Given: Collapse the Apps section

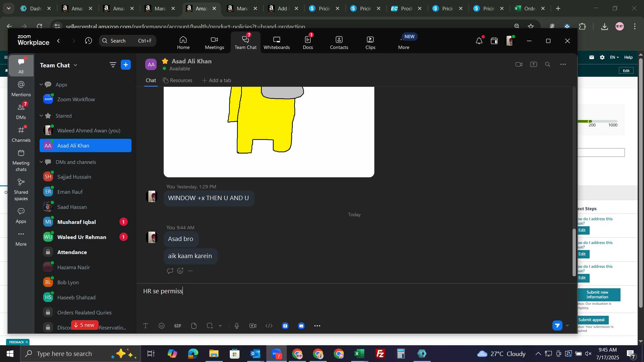Looking at the screenshot, I should [x=41, y=84].
